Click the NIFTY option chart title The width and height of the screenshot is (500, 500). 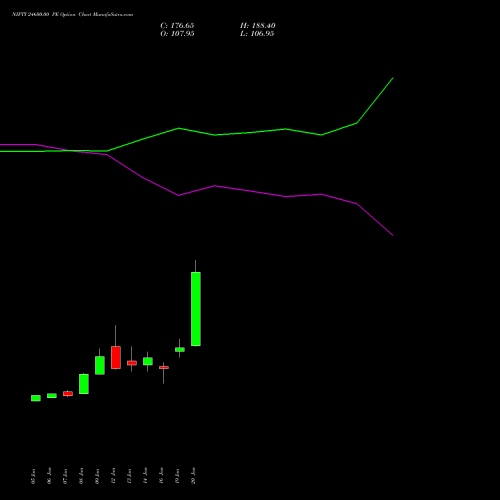pyautogui.click(x=72, y=14)
